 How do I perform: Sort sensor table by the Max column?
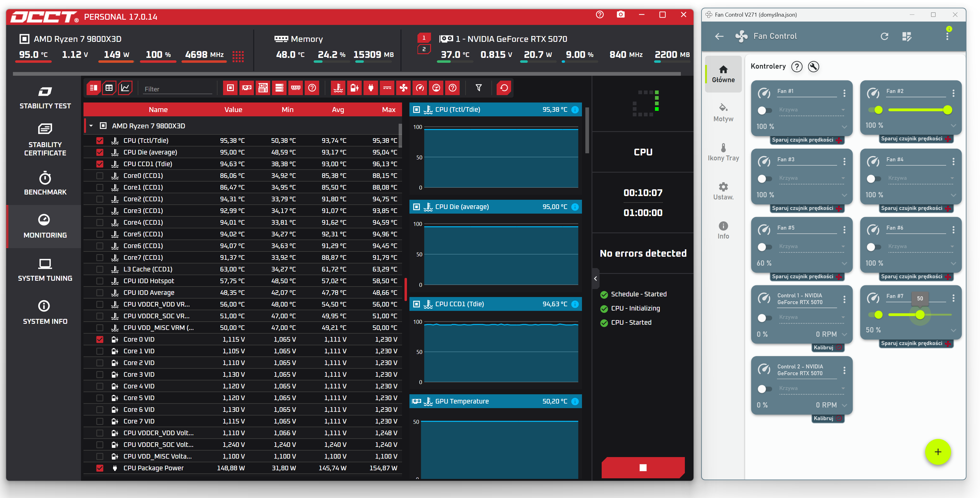coord(388,110)
